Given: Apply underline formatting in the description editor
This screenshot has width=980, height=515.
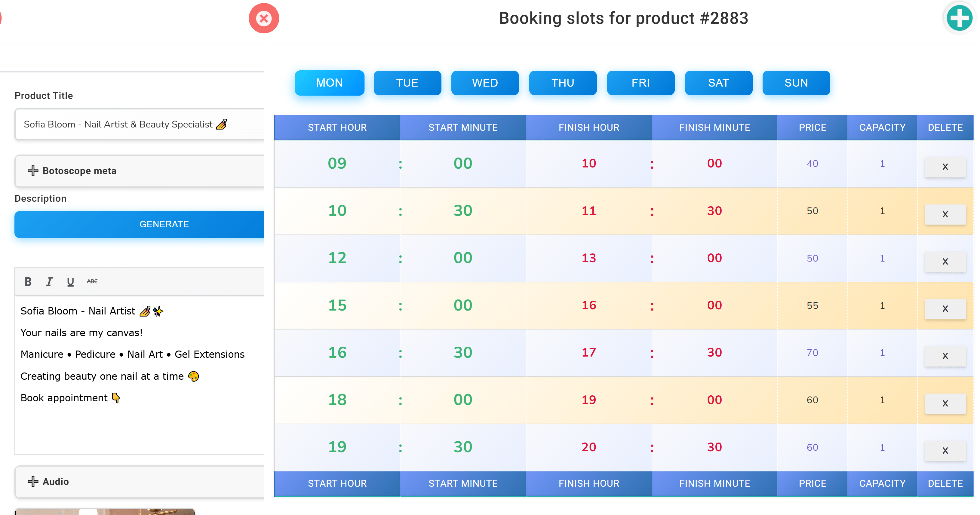Looking at the screenshot, I should tap(70, 281).
